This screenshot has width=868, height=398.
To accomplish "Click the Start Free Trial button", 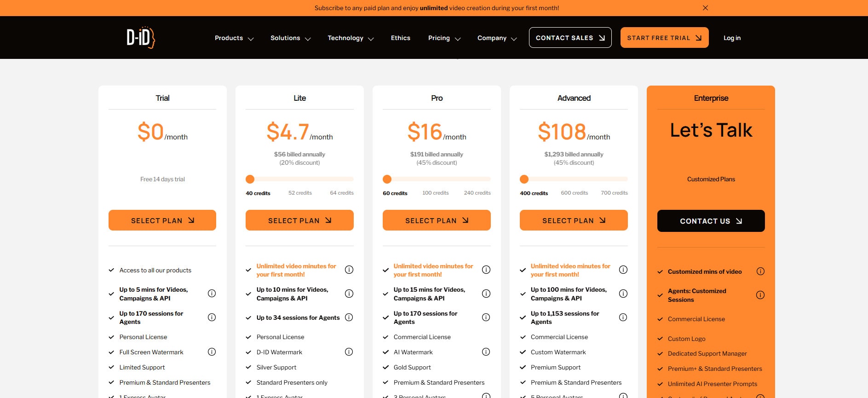I will [665, 38].
